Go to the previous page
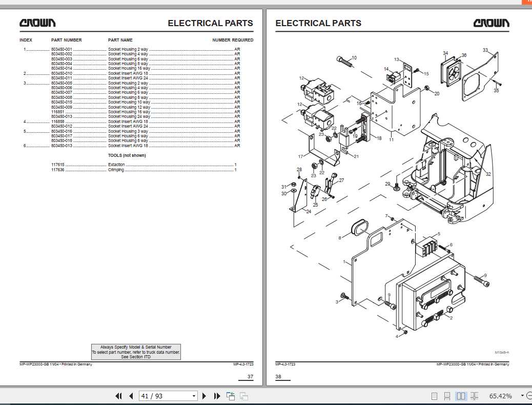 (131, 396)
